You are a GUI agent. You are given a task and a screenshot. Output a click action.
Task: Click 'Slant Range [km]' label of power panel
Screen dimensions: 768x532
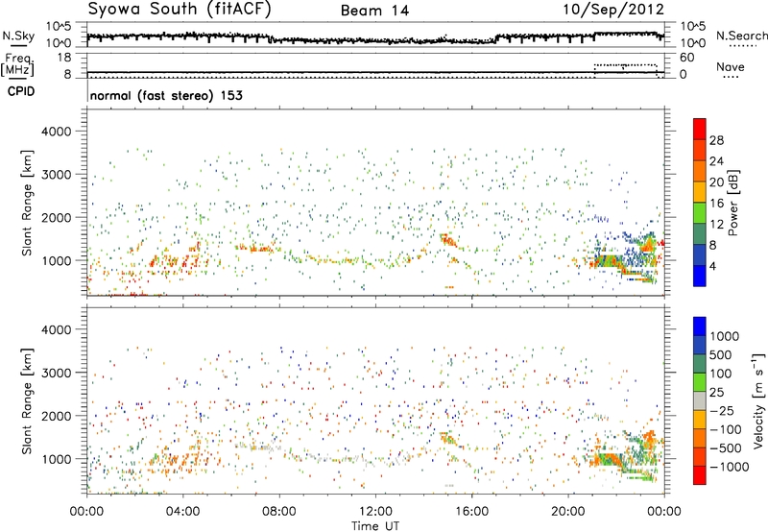pos(28,203)
